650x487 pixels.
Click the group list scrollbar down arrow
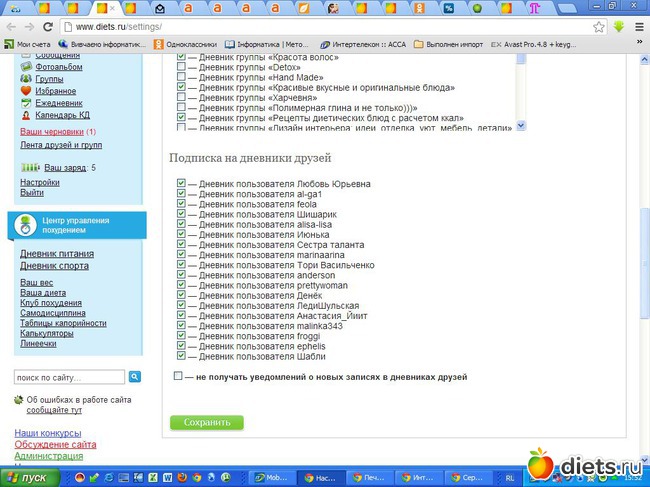point(519,127)
